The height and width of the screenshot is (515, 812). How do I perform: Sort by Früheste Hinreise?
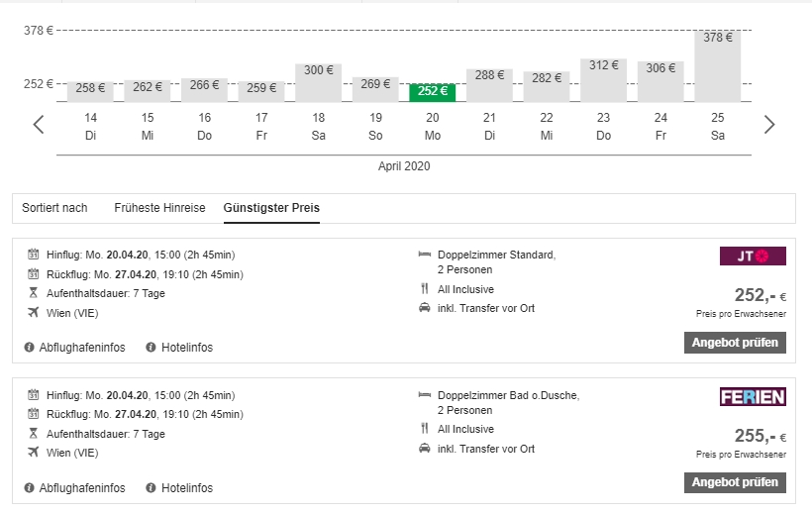coord(159,208)
